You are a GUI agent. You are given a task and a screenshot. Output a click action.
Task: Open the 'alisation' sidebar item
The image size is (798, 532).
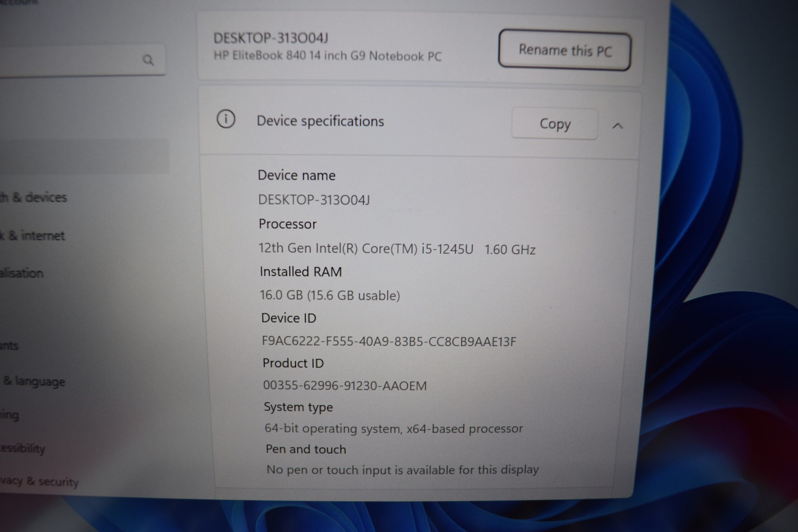click(22, 273)
